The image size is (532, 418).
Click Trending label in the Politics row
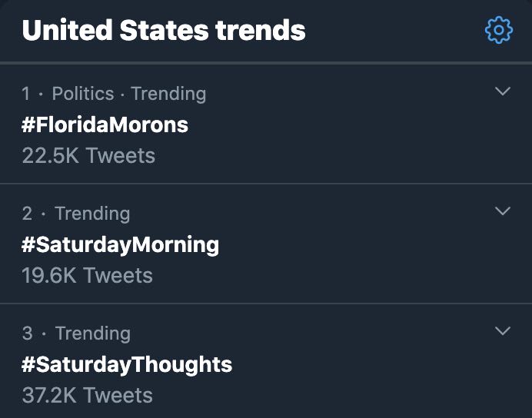click(168, 94)
